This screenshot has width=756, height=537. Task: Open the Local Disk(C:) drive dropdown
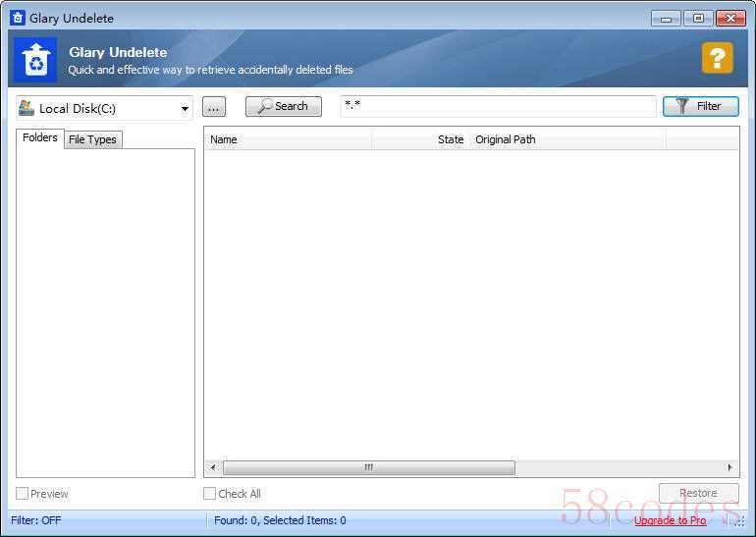pyautogui.click(x=105, y=108)
